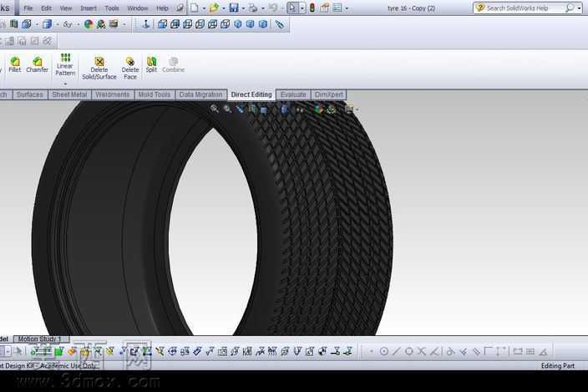Click Delete Solid/Surface tool
This screenshot has width=588, height=392.
[99, 69]
